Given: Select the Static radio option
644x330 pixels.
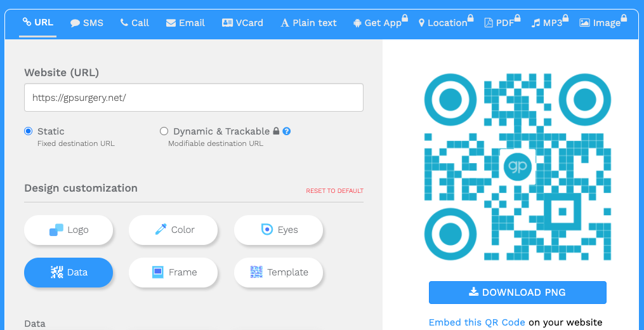Looking at the screenshot, I should click(x=29, y=131).
